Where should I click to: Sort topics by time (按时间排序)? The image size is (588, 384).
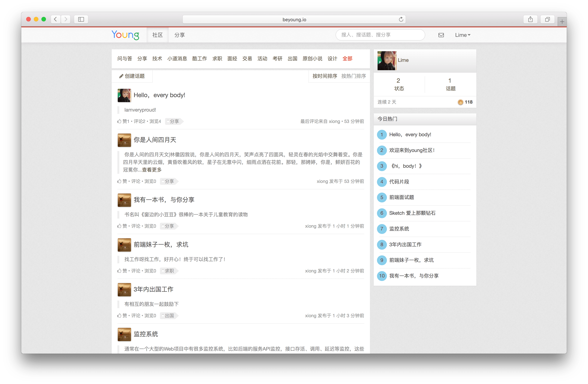[325, 76]
